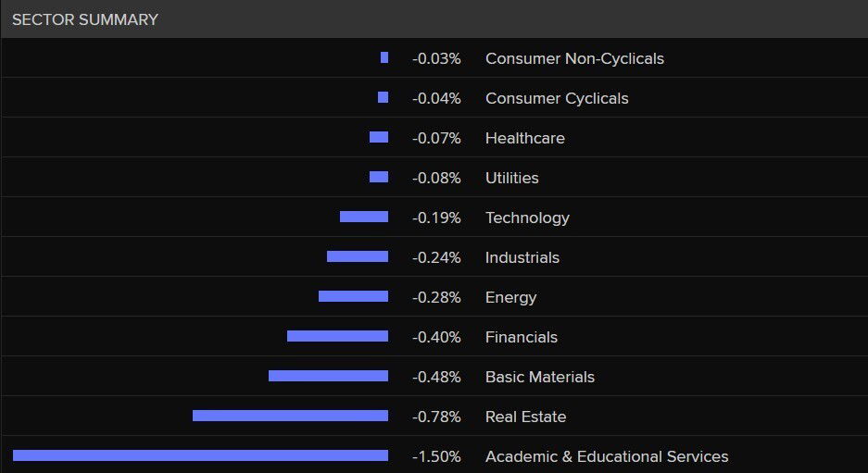Click the Basic Materials bar graphic

[328, 376]
